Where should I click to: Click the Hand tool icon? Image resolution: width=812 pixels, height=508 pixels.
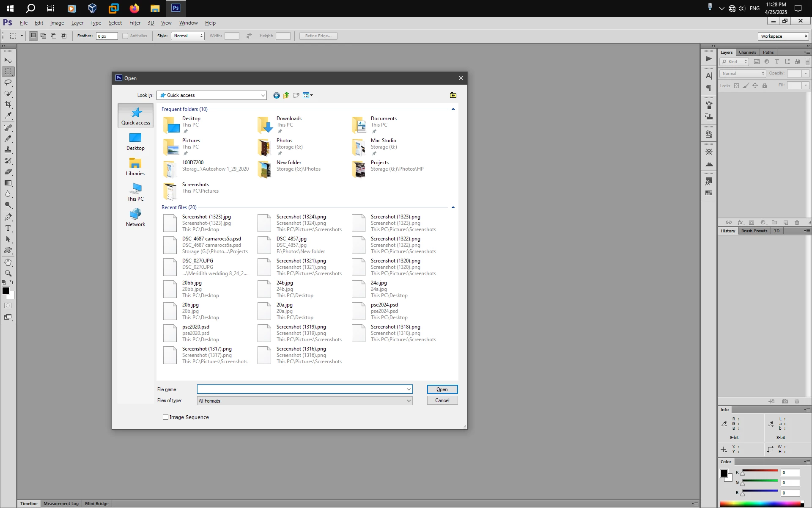point(8,262)
